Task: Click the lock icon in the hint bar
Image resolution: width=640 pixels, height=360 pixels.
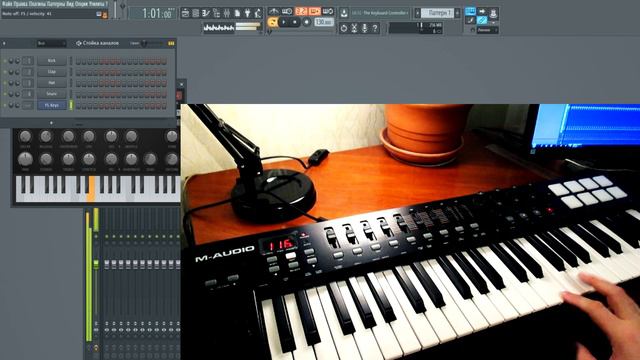Action: click(104, 15)
